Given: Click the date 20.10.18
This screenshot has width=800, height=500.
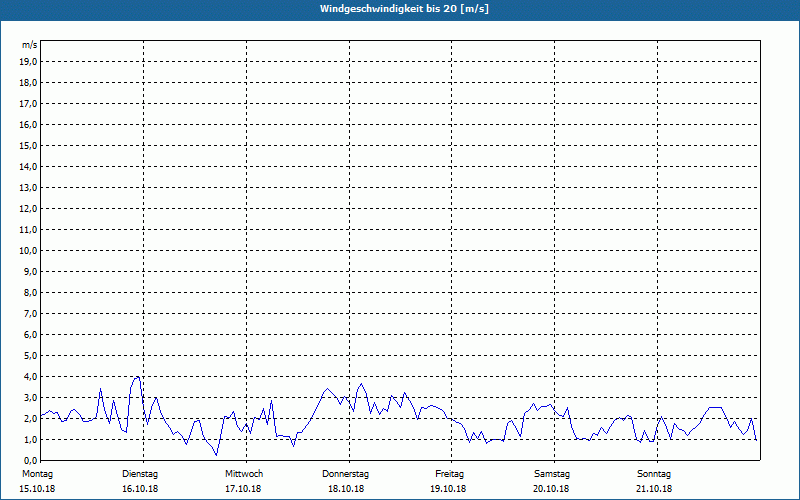Looking at the screenshot, I should 551,489.
